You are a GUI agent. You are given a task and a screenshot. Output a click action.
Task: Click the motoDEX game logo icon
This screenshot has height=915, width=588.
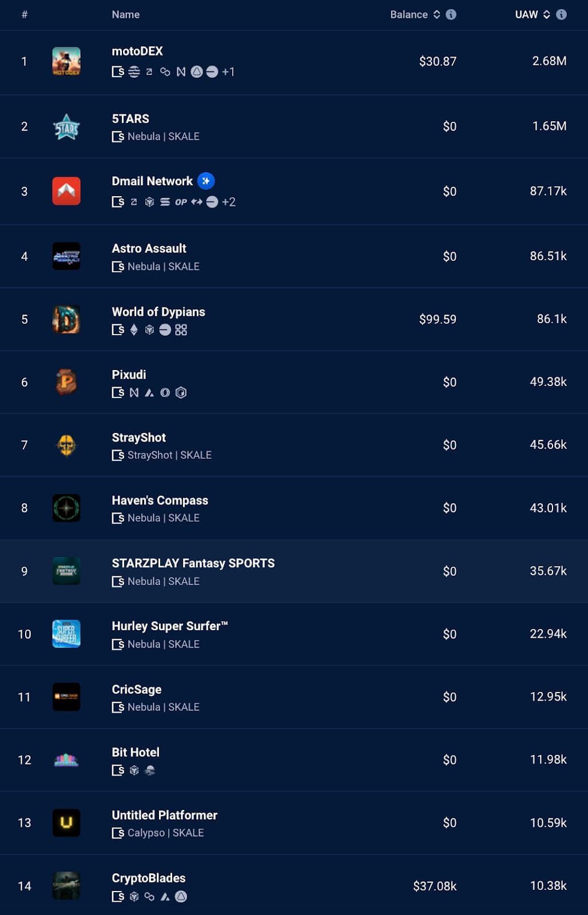[x=66, y=61]
